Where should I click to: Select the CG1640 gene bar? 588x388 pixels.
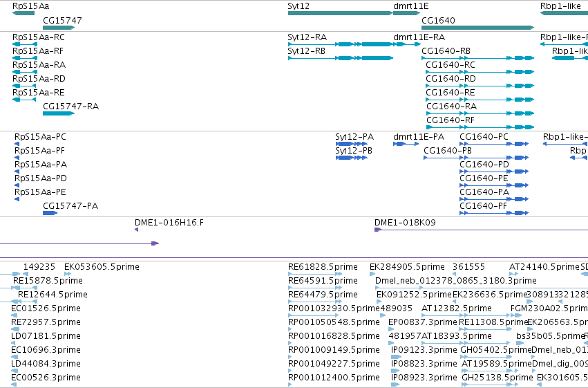pos(477,28)
